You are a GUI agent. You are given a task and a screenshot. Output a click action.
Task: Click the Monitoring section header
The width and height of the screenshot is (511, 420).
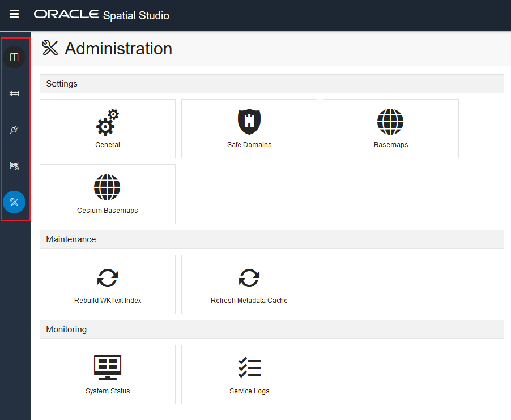coord(272,329)
